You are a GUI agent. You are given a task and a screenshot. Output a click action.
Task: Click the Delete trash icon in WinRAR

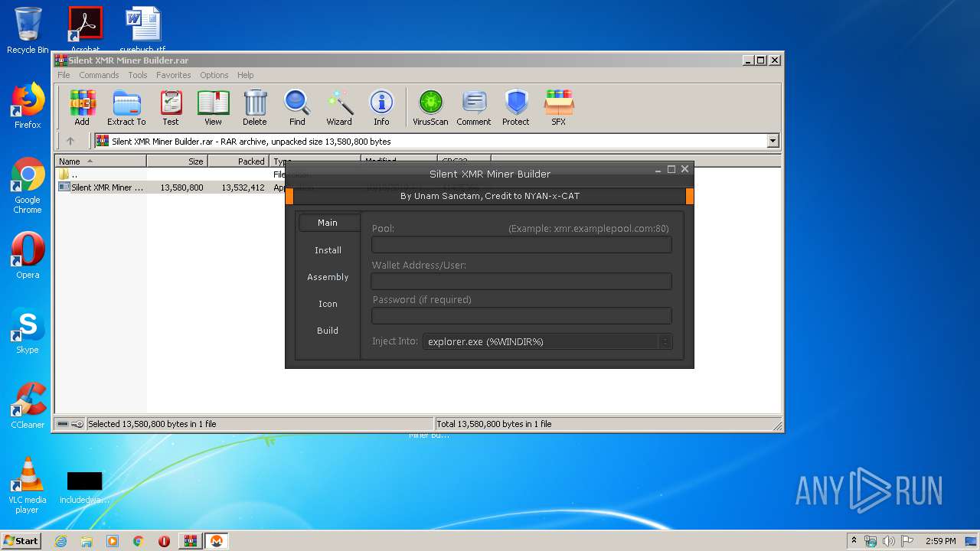pyautogui.click(x=255, y=108)
